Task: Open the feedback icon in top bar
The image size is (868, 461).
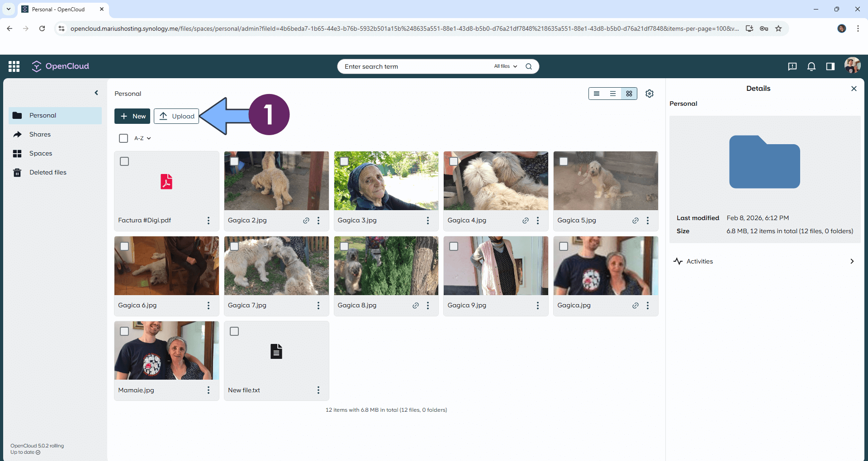Action: [792, 66]
